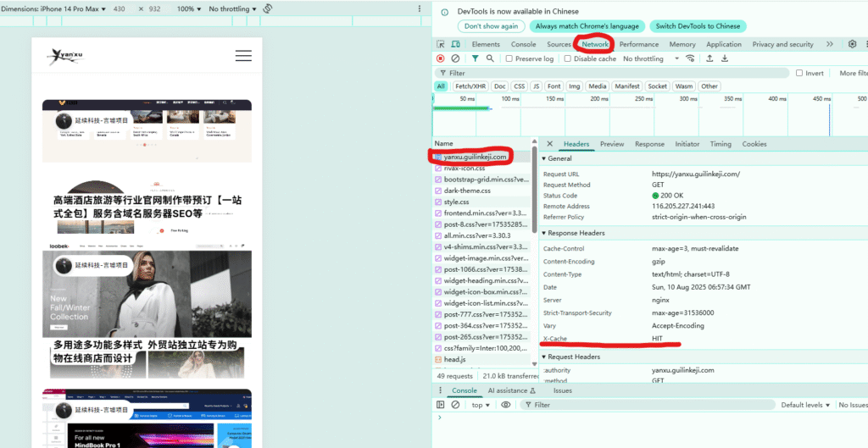Filter requests by Manifest type
The width and height of the screenshot is (868, 448).
pos(627,86)
